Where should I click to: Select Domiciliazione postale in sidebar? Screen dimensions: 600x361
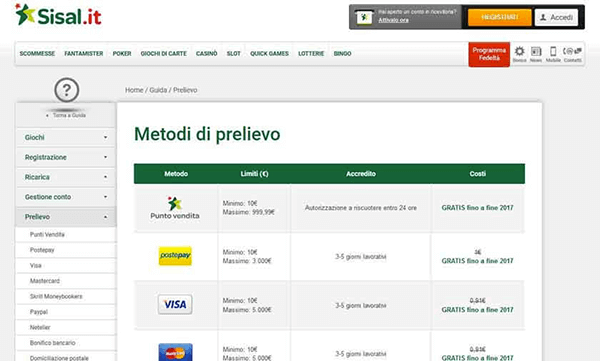coord(59,358)
